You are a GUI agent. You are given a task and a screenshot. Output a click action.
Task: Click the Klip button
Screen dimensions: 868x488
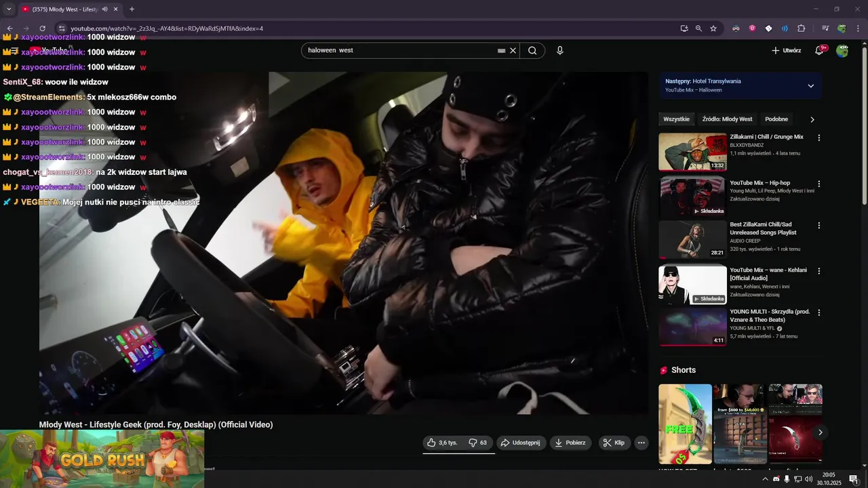[614, 443]
